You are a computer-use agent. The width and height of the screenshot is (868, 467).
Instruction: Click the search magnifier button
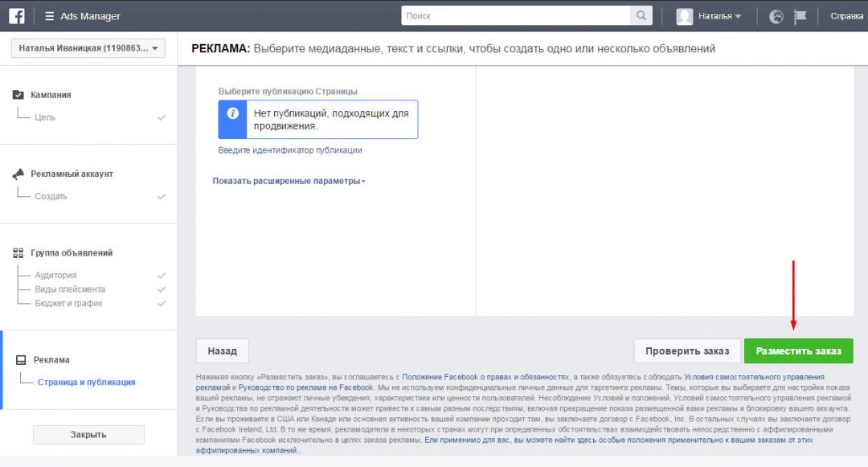pyautogui.click(x=641, y=15)
